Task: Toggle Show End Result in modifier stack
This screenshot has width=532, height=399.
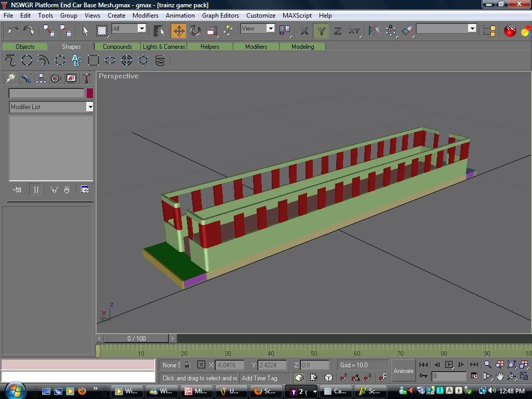Action: click(x=36, y=190)
